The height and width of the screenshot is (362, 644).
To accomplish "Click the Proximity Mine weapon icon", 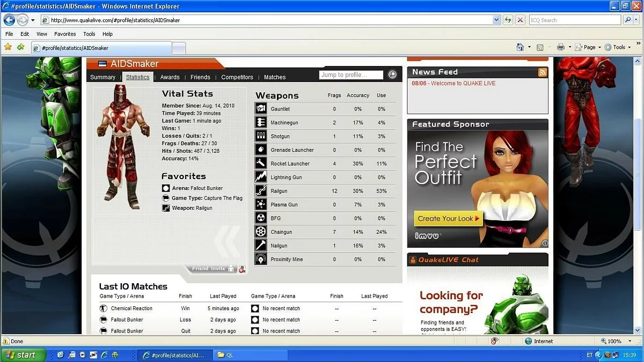I will point(261,260).
